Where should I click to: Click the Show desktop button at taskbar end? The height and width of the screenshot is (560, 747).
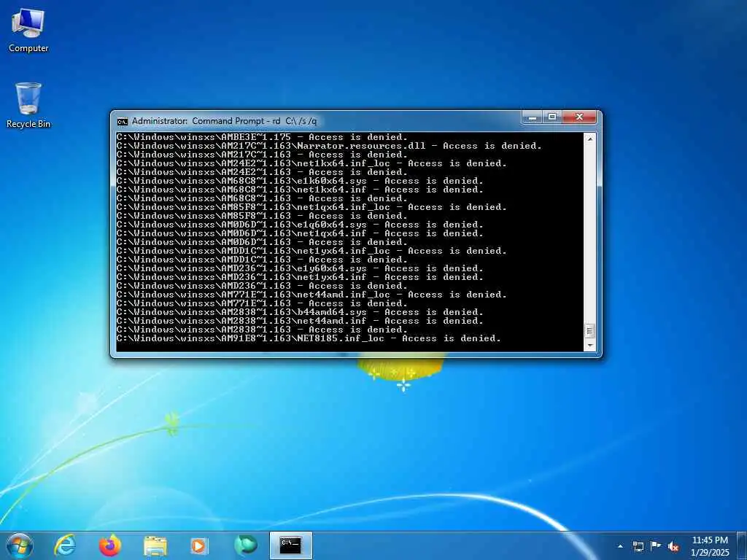pyautogui.click(x=742, y=545)
